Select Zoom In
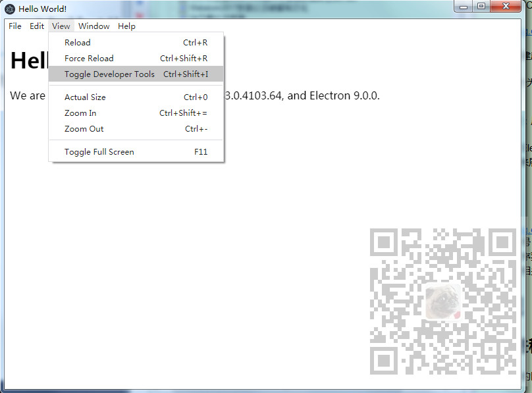 tap(80, 113)
